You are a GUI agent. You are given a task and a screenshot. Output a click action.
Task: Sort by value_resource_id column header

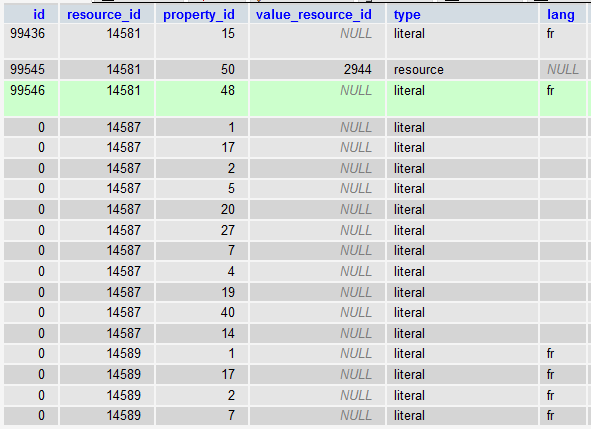(x=314, y=15)
